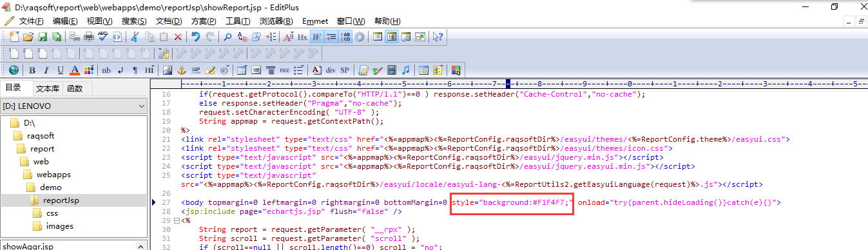Select the demo folder
The width and height of the screenshot is (868, 250).
(x=51, y=187)
